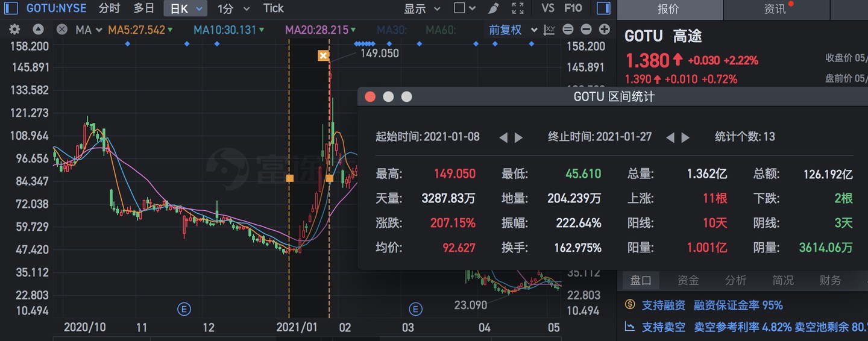This screenshot has width=868, height=341.
Task: Zoom out chart with minus icon
Action: (586, 30)
